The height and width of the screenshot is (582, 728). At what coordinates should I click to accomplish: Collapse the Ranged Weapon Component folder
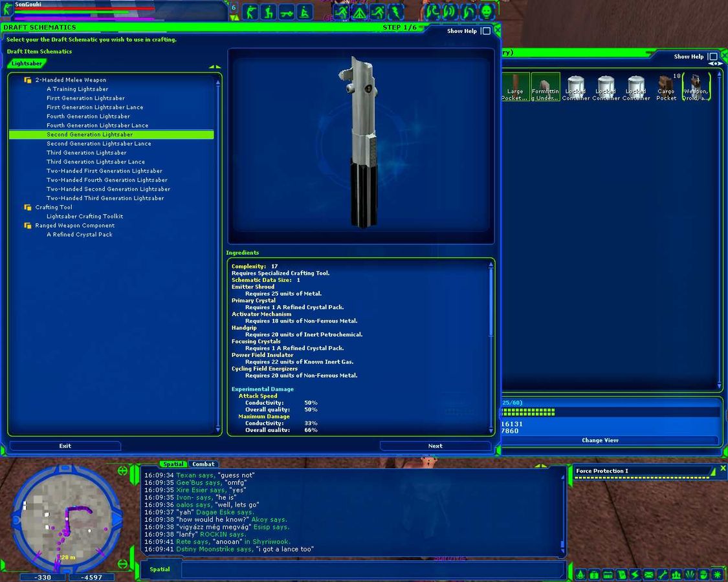(28, 226)
